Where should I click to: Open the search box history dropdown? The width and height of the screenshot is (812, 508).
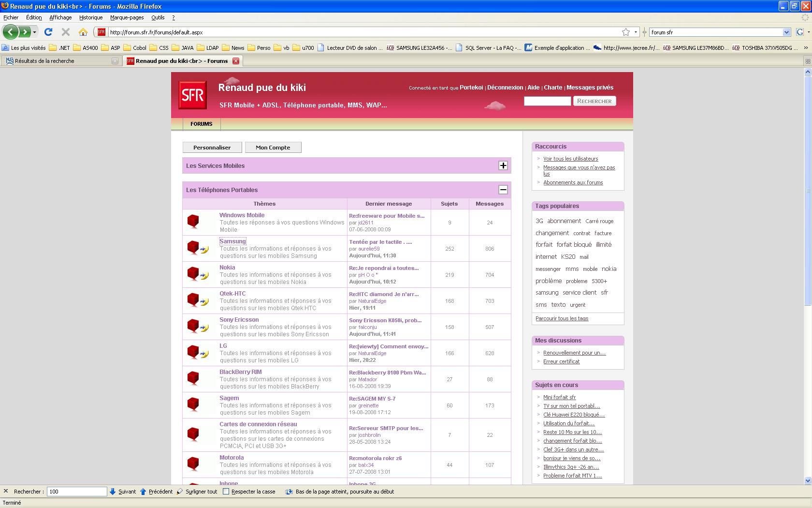pyautogui.click(x=786, y=32)
